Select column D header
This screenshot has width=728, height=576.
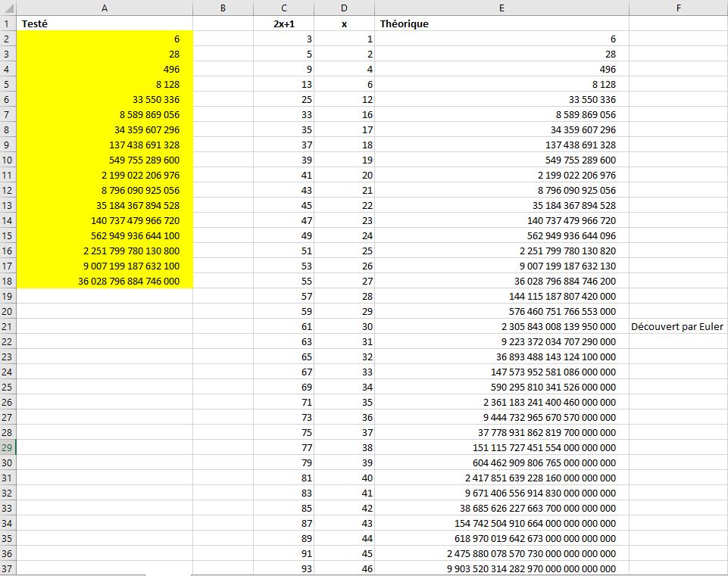[344, 8]
